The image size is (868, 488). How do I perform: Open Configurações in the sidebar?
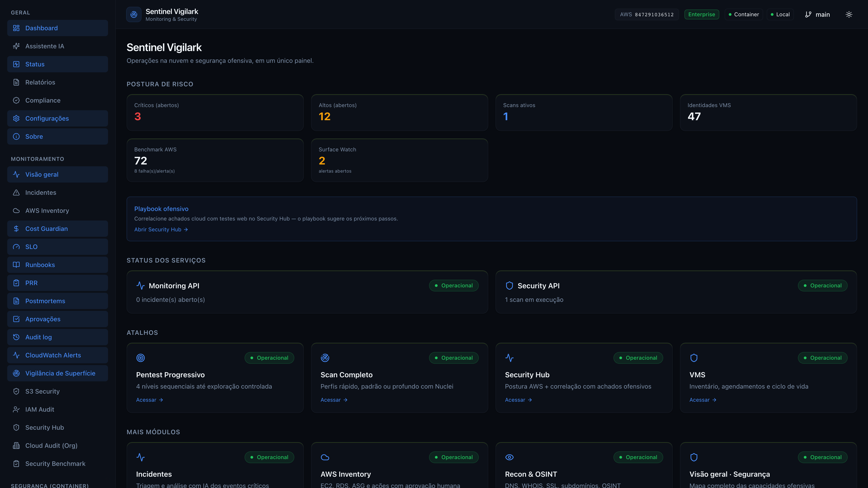pos(58,118)
